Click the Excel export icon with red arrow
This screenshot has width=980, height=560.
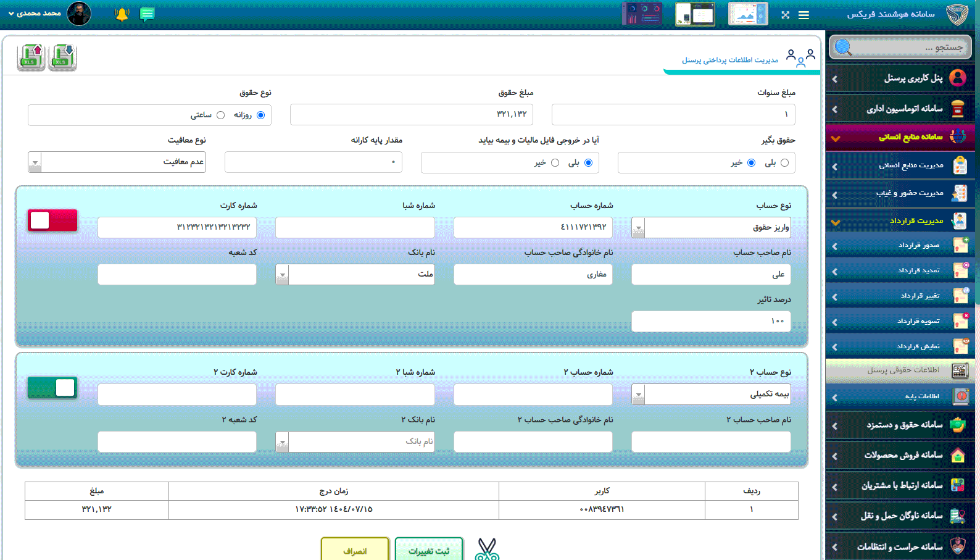pyautogui.click(x=31, y=57)
